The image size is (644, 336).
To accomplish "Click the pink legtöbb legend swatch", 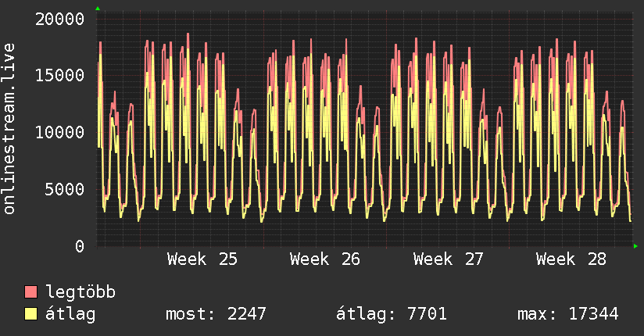I will pos(30,292).
